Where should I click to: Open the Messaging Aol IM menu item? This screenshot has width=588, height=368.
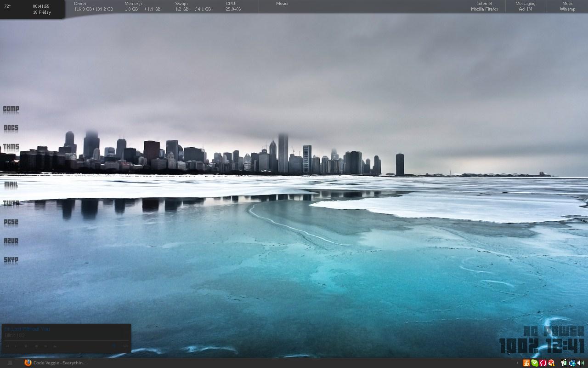[x=525, y=6]
